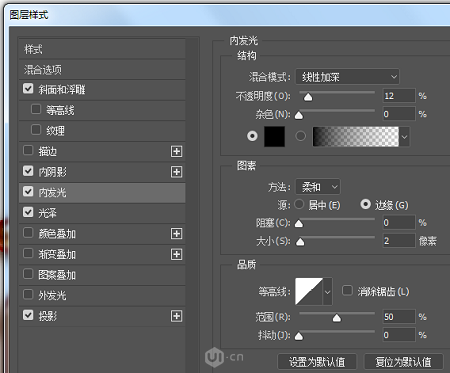
Task: Uncheck the 投影 checkbox
Action: 28,315
